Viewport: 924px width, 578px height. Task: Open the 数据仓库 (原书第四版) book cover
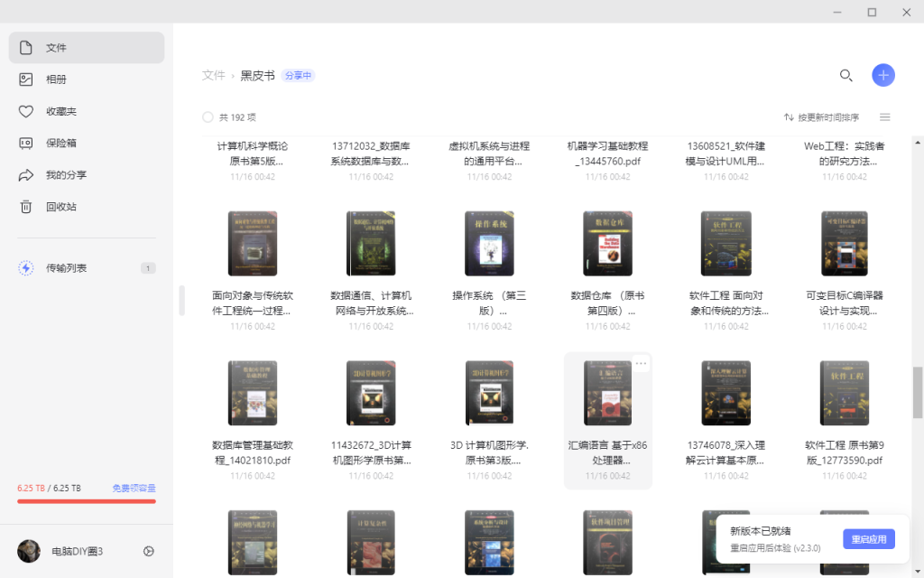(x=607, y=244)
